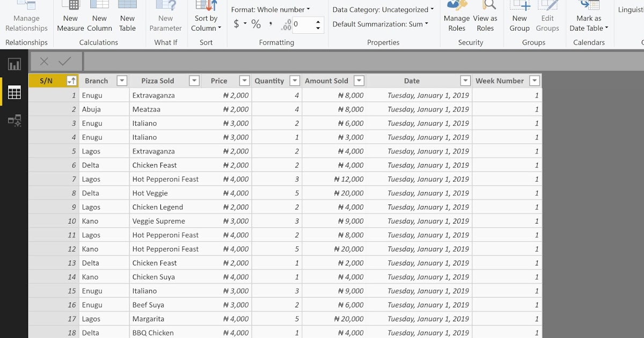The image size is (644, 338).
Task: Open Manage Roles dialog
Action: pos(457,17)
